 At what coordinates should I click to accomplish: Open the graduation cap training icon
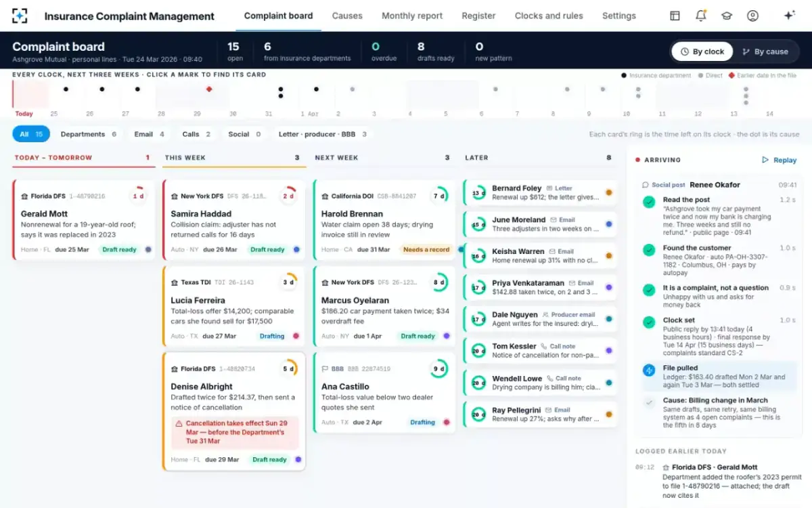727,16
